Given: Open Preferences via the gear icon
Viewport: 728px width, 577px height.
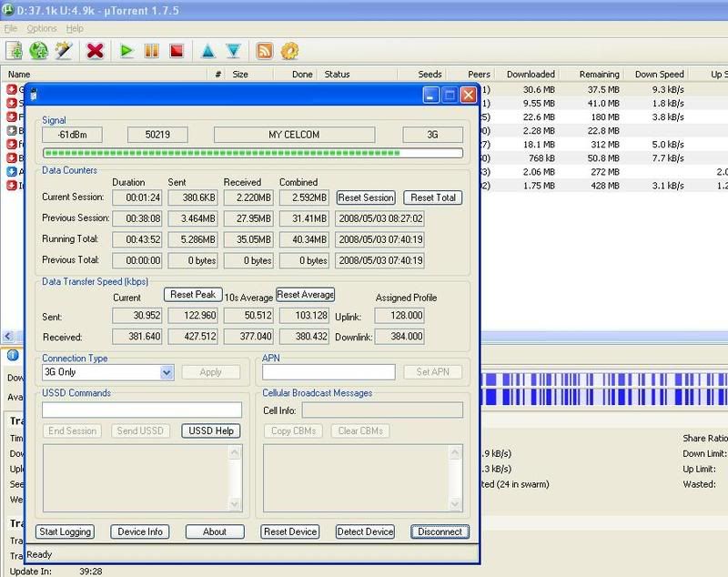Looking at the screenshot, I should click(289, 51).
